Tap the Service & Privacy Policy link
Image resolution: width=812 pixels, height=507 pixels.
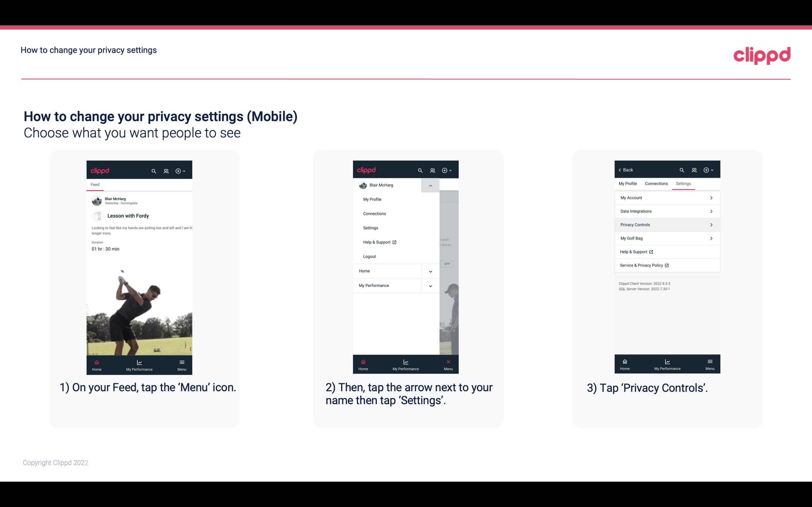[x=644, y=265]
